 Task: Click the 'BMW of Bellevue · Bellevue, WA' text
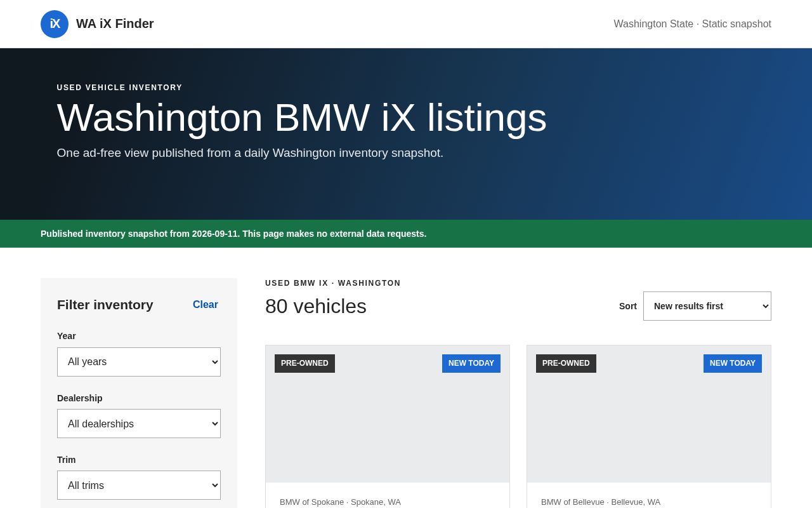pyautogui.click(x=601, y=502)
